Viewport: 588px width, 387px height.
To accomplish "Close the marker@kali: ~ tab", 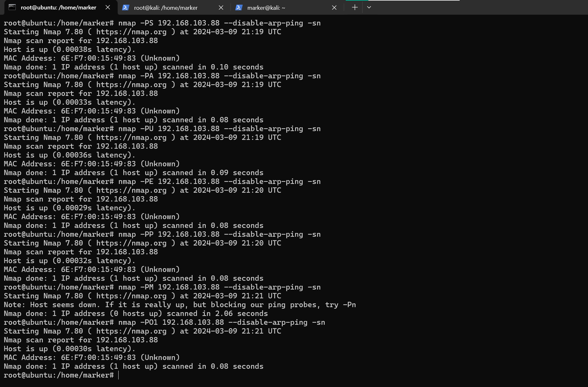I will coord(334,8).
